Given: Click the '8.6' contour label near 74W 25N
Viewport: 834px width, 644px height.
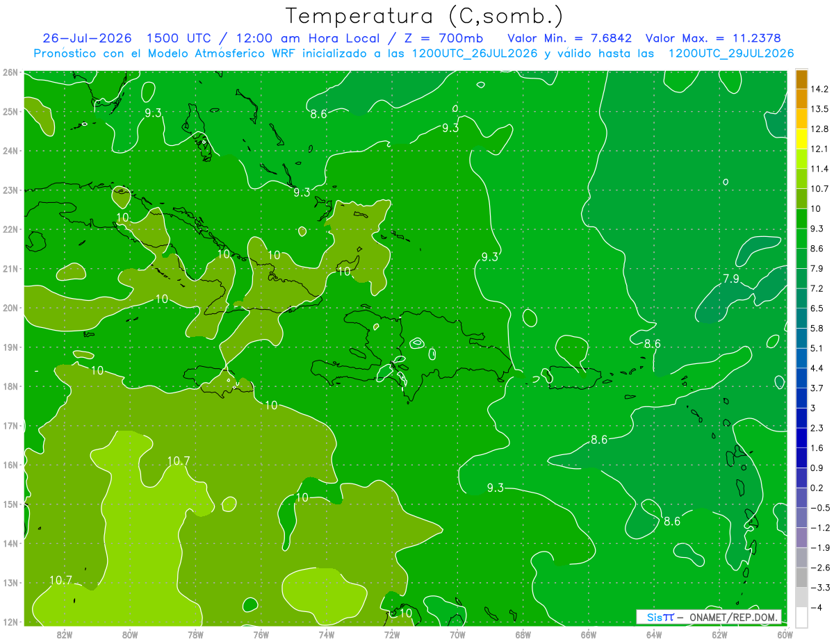Looking at the screenshot, I should click(x=318, y=114).
